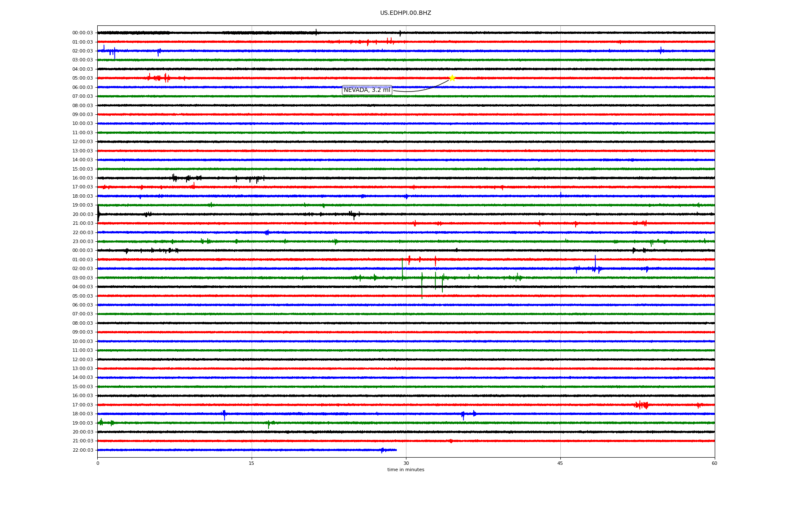The height and width of the screenshot is (508, 812).
Task: Click the 45 tick on the time axis
Action: pyautogui.click(x=560, y=463)
